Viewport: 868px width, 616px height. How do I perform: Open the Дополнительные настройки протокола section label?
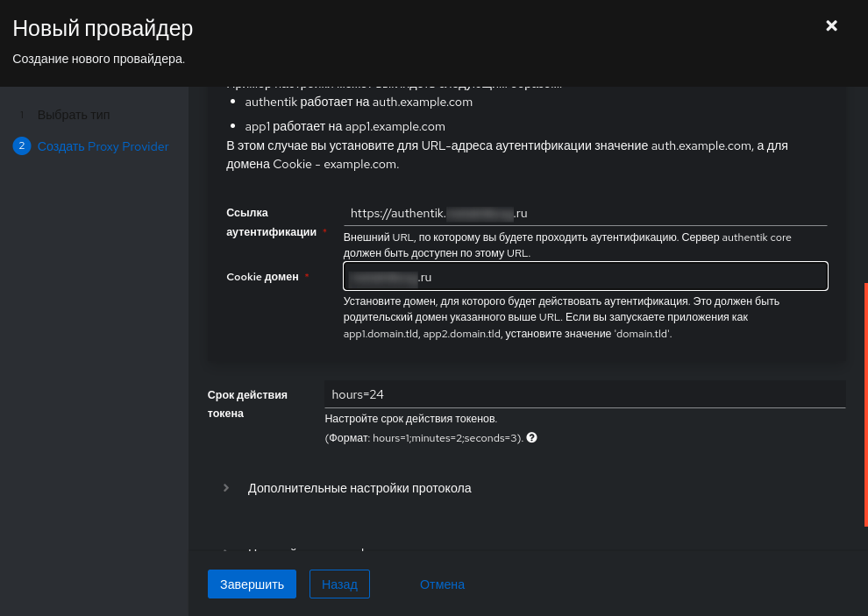coord(359,488)
